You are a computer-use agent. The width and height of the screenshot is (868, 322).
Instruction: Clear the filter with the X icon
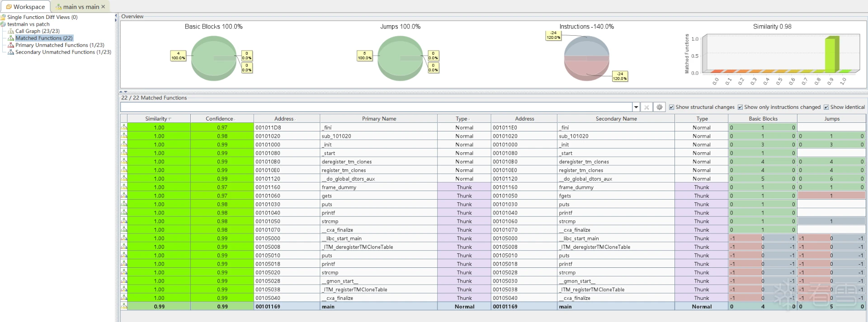click(x=646, y=107)
